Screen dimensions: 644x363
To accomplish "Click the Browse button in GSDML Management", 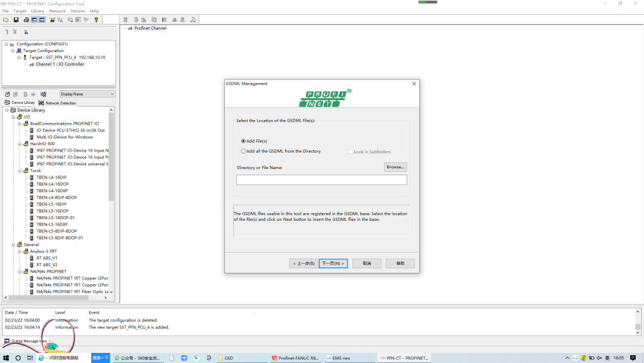I will point(395,167).
